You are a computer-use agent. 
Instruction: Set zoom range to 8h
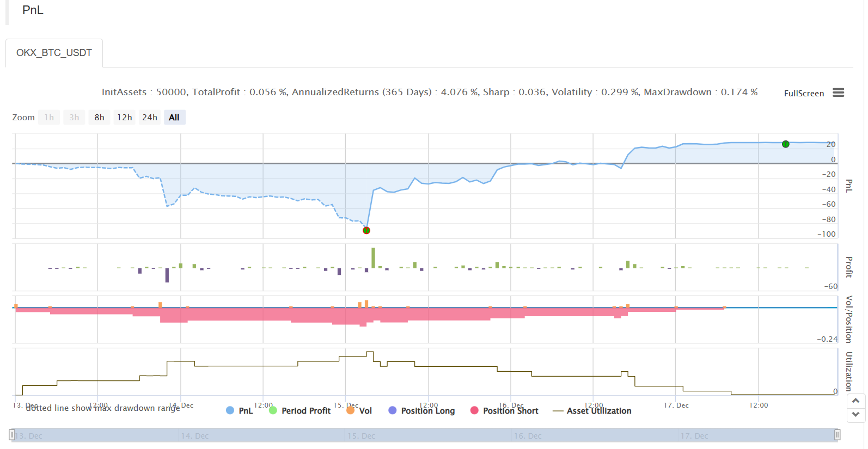click(99, 117)
